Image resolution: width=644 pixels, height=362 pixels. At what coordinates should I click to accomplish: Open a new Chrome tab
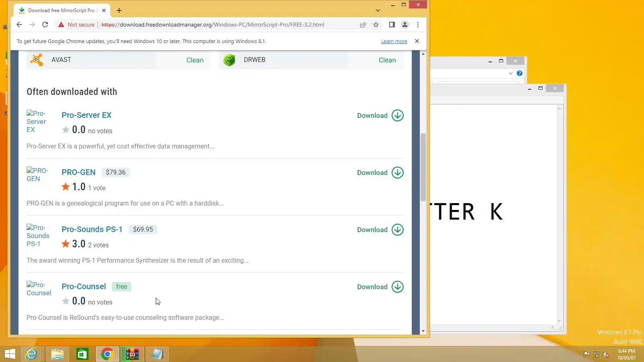(x=119, y=10)
